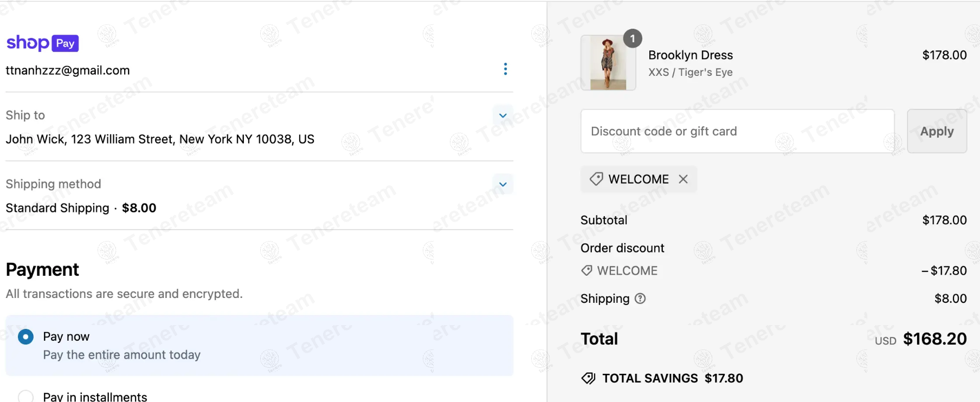Click the Apply discount button
The height and width of the screenshot is (402, 980).
(x=937, y=131)
